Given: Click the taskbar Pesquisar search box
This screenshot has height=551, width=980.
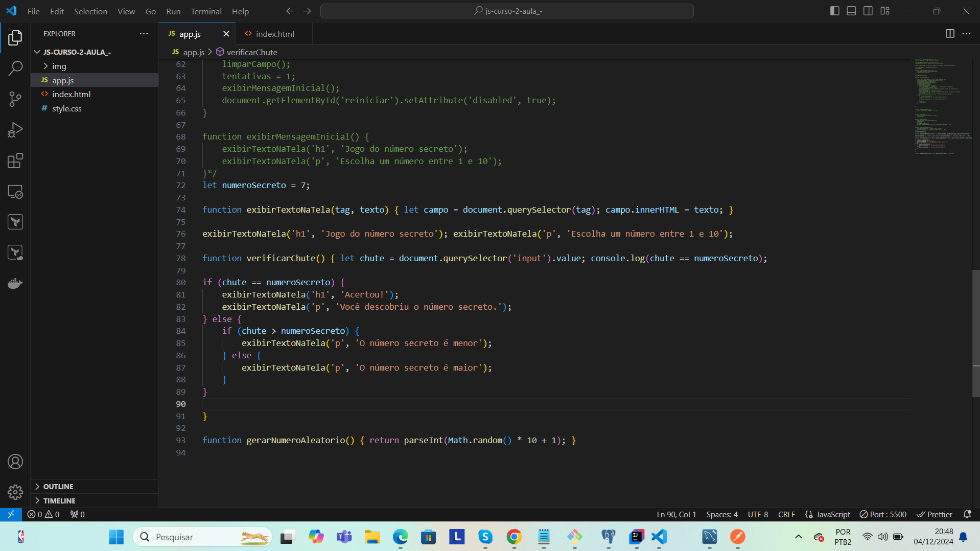Looking at the screenshot, I should (x=202, y=537).
